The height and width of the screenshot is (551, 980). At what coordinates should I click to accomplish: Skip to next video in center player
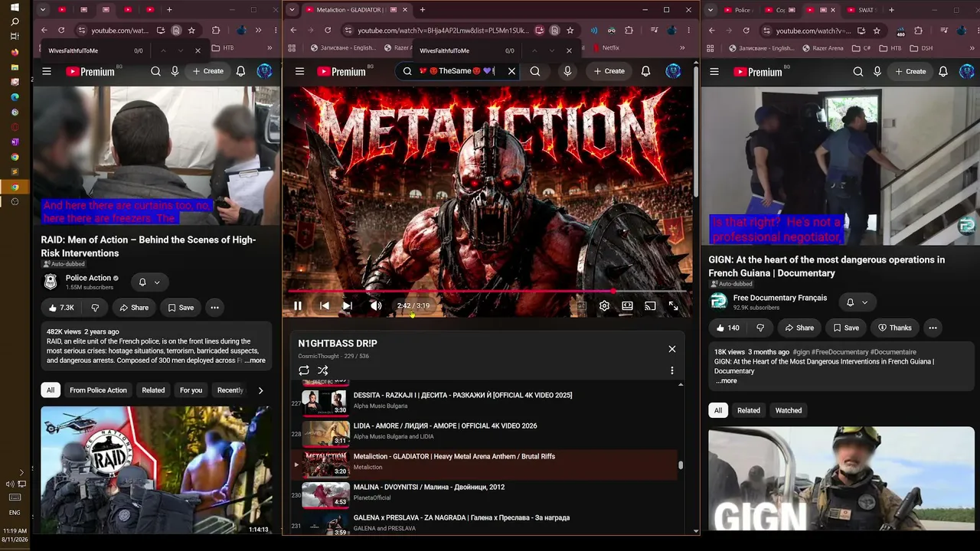pyautogui.click(x=347, y=306)
